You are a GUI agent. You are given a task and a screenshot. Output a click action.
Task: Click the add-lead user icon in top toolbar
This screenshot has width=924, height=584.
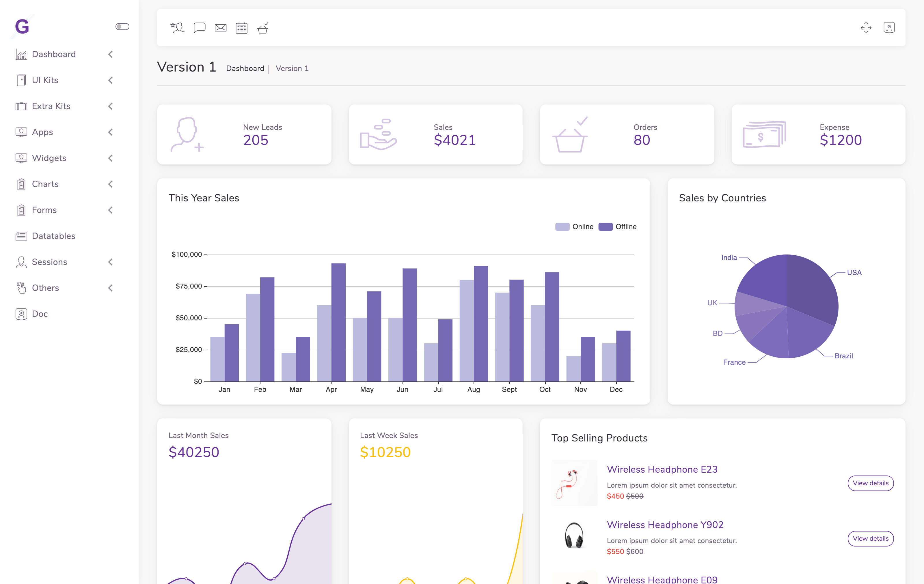tap(177, 28)
